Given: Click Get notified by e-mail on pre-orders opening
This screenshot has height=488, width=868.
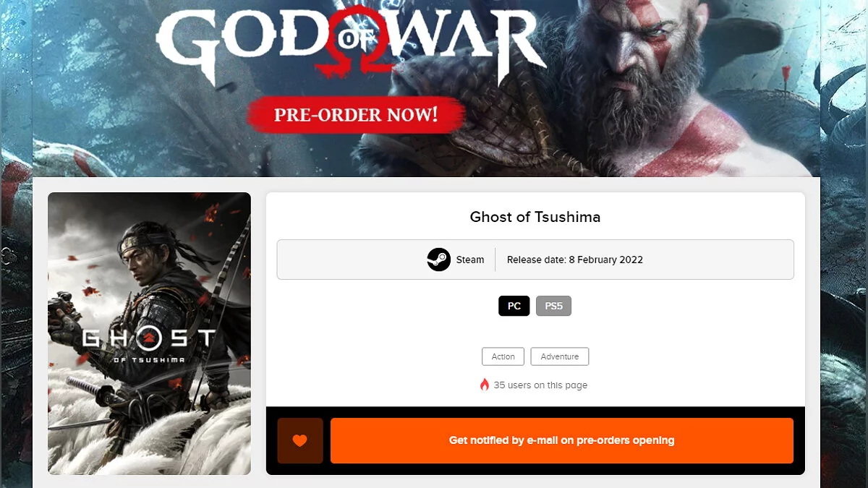Looking at the screenshot, I should (x=562, y=440).
